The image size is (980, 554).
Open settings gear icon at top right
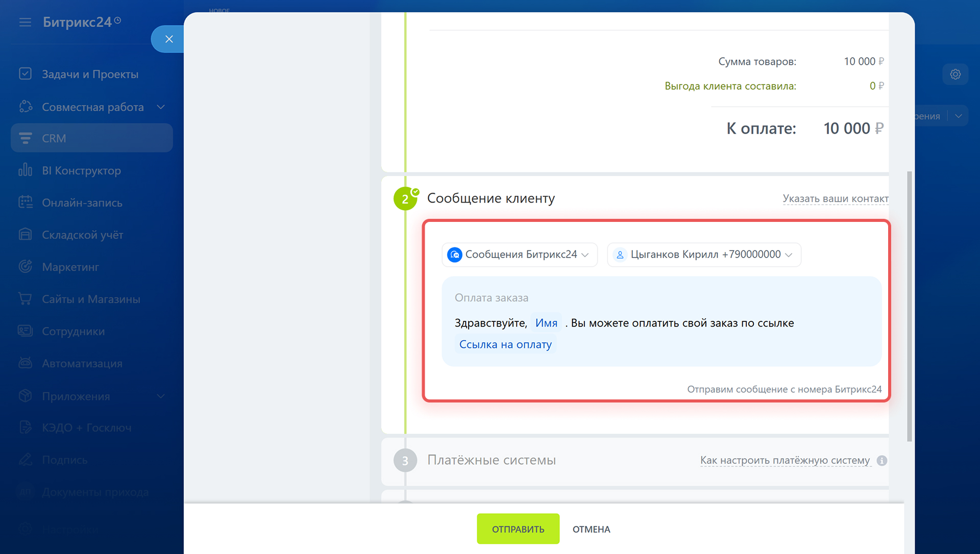pyautogui.click(x=955, y=74)
